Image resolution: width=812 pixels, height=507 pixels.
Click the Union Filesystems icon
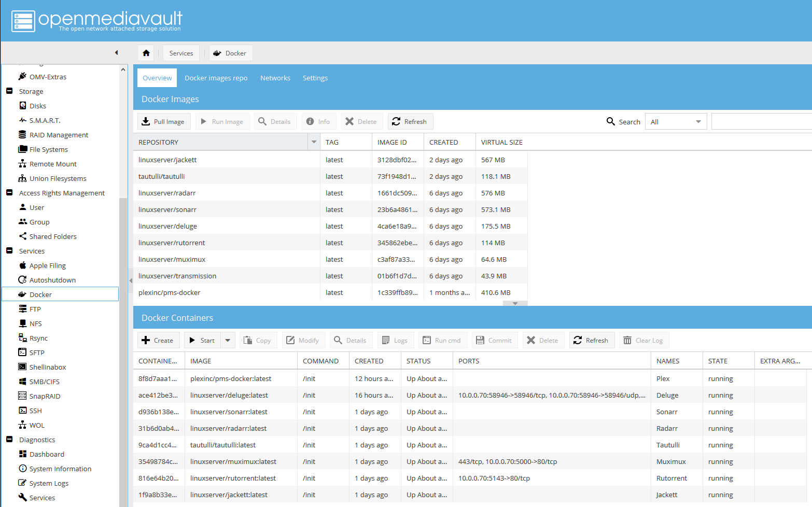pos(22,178)
